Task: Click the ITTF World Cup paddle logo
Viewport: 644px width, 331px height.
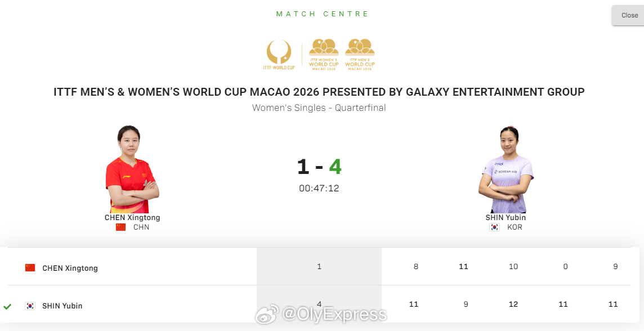Action: [x=278, y=55]
